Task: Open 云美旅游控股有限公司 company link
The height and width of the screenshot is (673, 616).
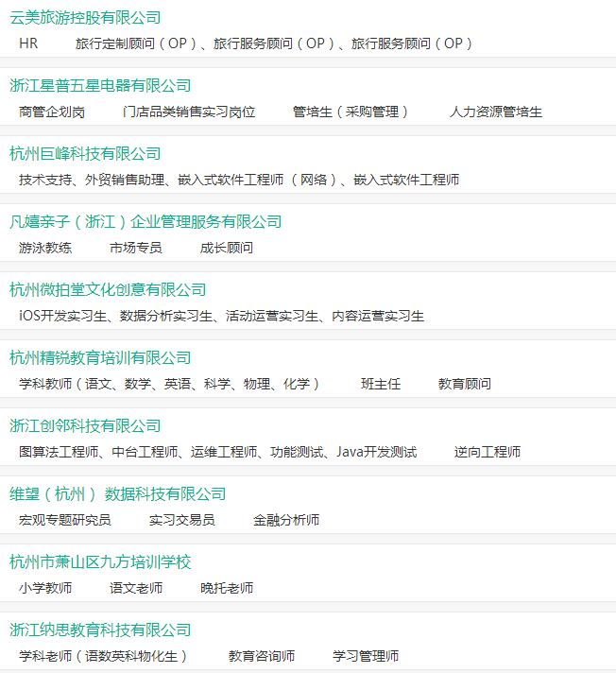Action: 85,18
